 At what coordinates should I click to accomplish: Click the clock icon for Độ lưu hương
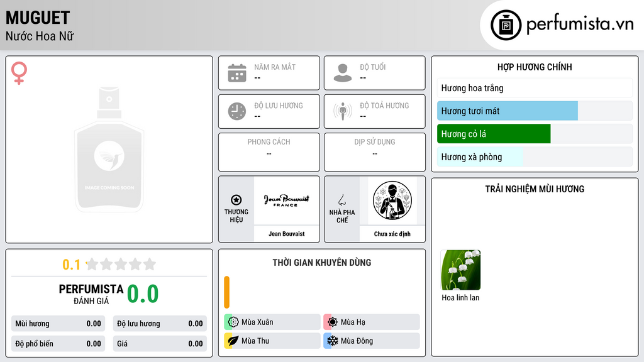(237, 111)
